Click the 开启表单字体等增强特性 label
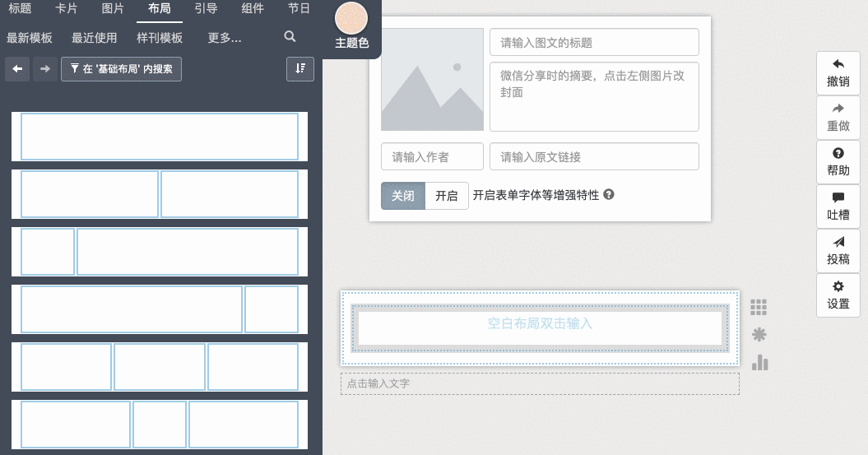The height and width of the screenshot is (455, 868). 536,195
